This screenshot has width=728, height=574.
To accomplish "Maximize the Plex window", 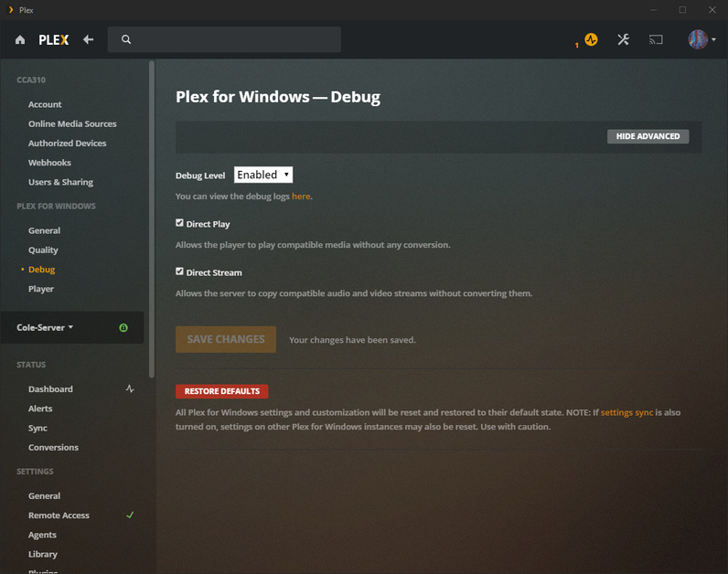I will point(682,10).
